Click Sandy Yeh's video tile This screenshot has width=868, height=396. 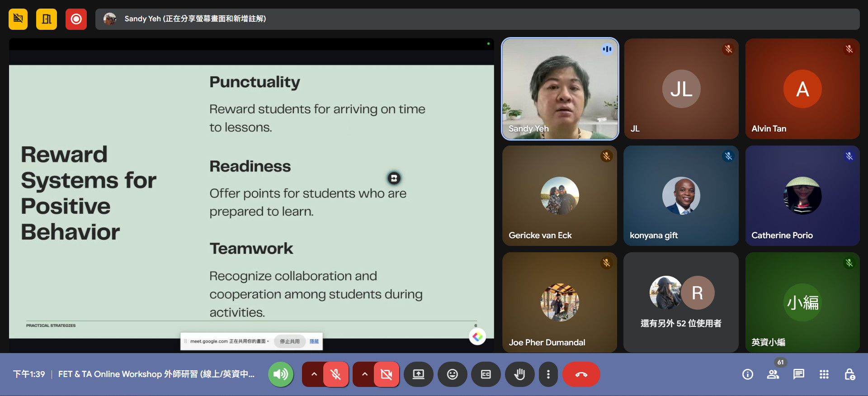coord(560,89)
